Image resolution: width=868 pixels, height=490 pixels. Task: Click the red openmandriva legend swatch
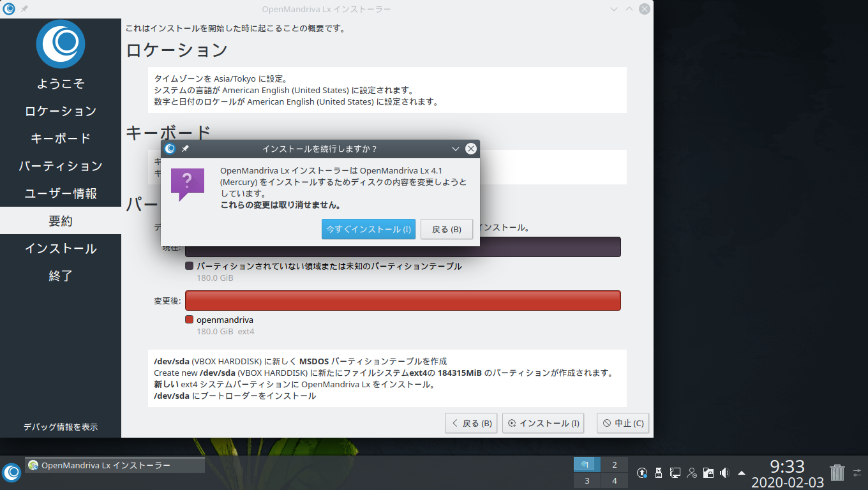tap(189, 320)
